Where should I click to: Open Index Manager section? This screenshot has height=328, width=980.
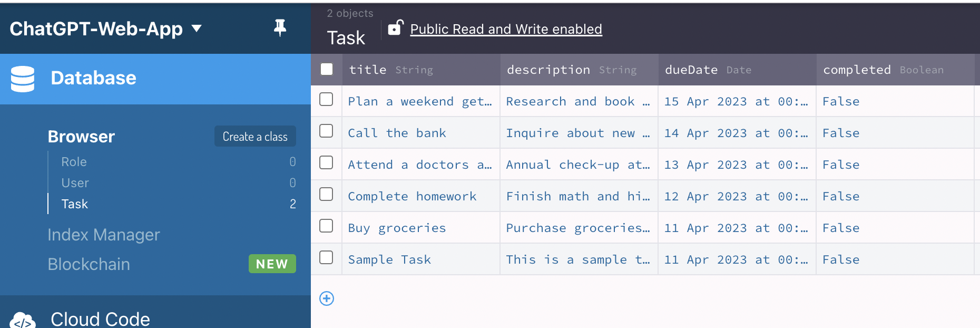coord(104,235)
